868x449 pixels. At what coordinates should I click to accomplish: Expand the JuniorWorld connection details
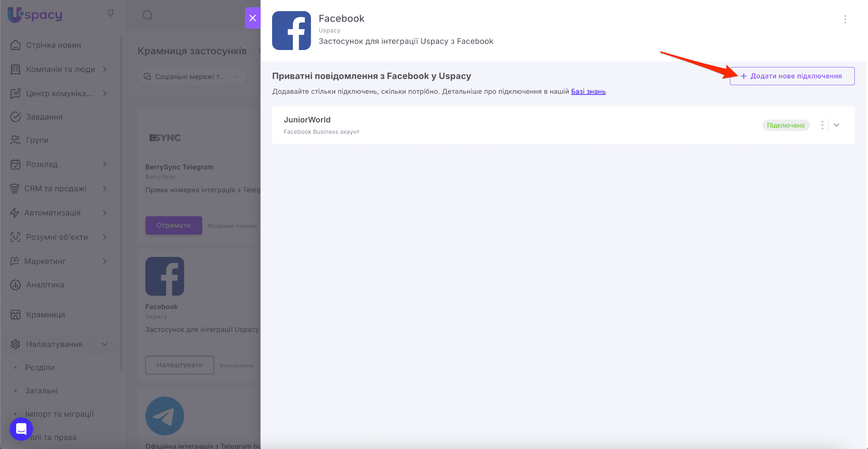(837, 125)
